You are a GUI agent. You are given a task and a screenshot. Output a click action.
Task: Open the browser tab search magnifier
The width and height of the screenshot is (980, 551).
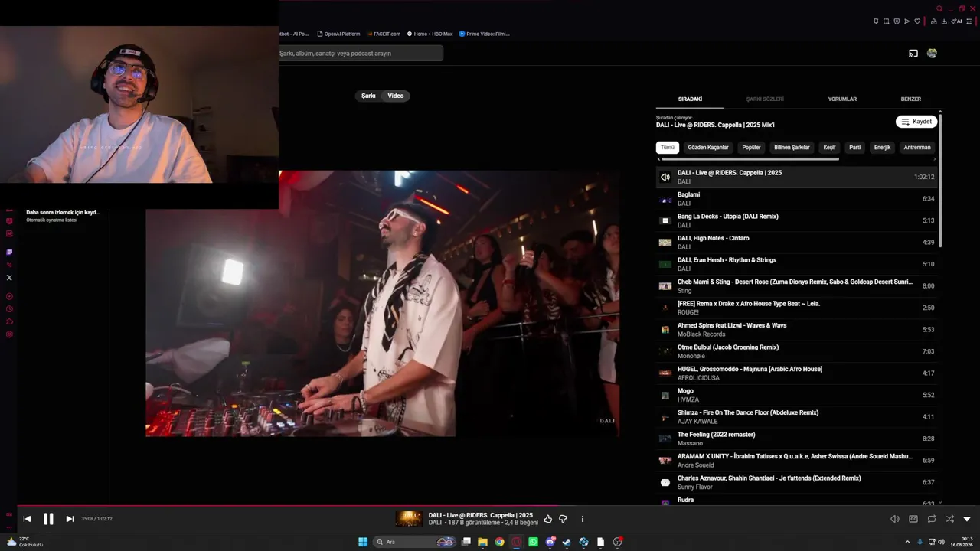[939, 9]
